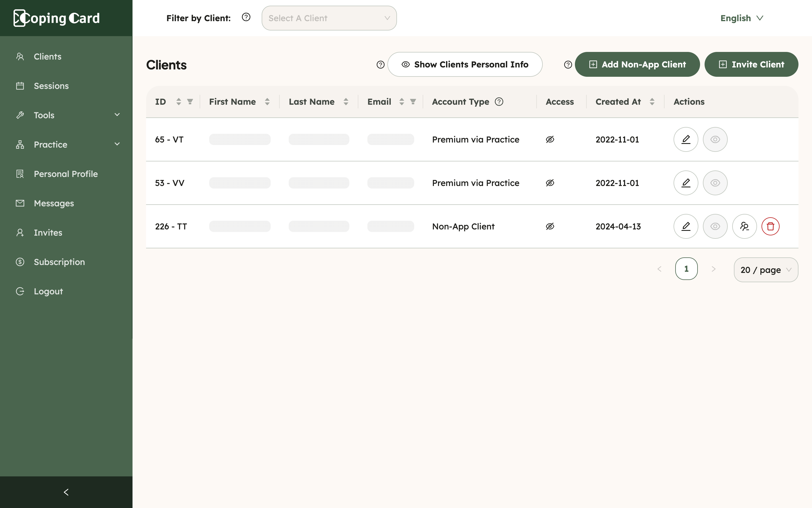Click the 226 - TT ID cell
This screenshot has height=508, width=812.
tap(171, 226)
